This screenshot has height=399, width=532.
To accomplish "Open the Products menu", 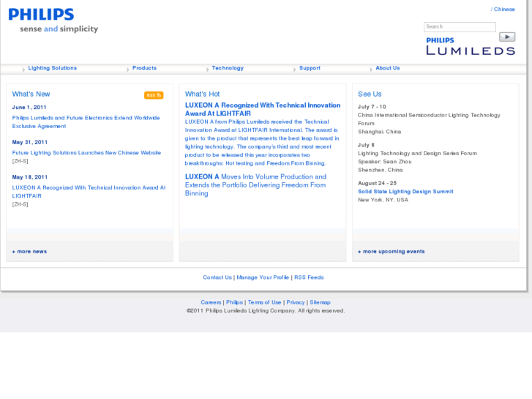I will (x=144, y=68).
